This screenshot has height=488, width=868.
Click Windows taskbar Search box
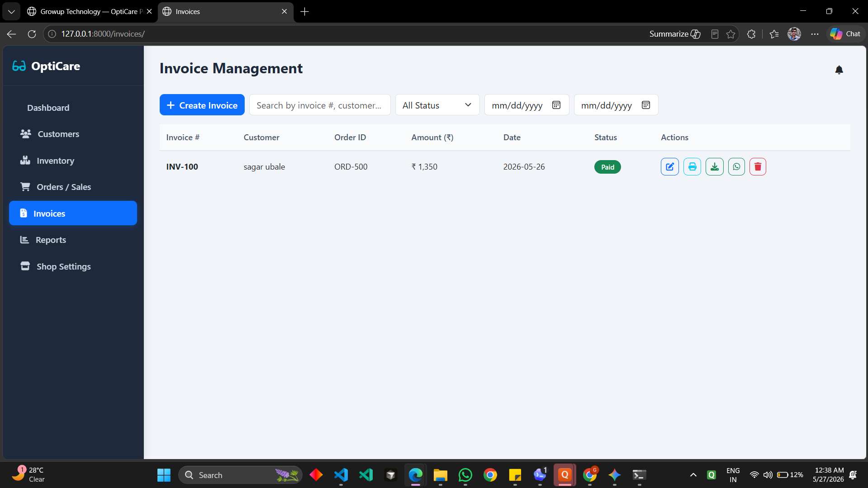tap(240, 475)
